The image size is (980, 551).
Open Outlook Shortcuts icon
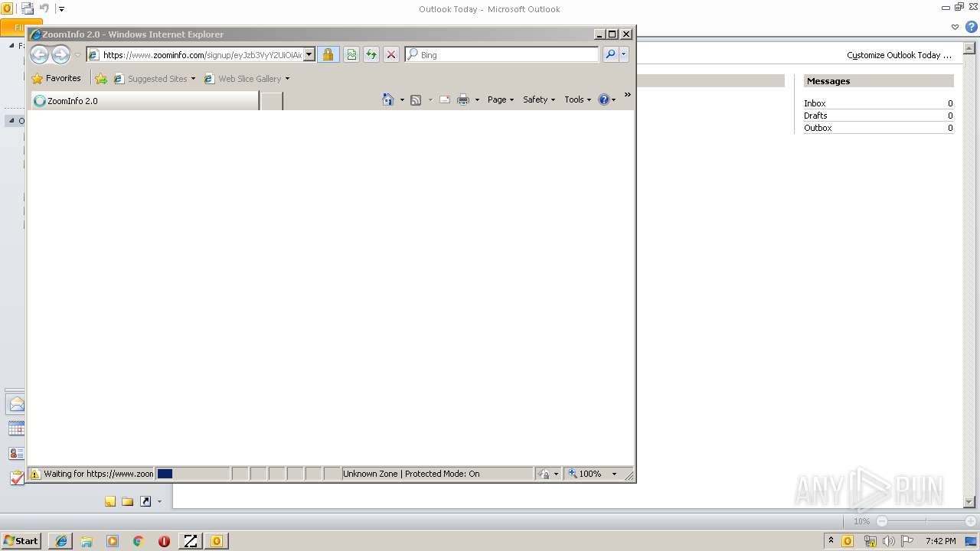click(145, 501)
